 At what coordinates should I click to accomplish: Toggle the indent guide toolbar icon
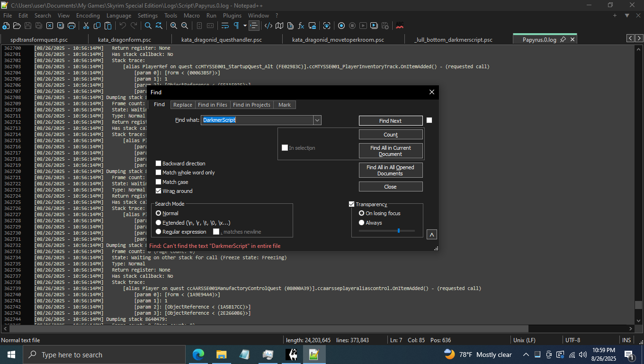tap(254, 26)
